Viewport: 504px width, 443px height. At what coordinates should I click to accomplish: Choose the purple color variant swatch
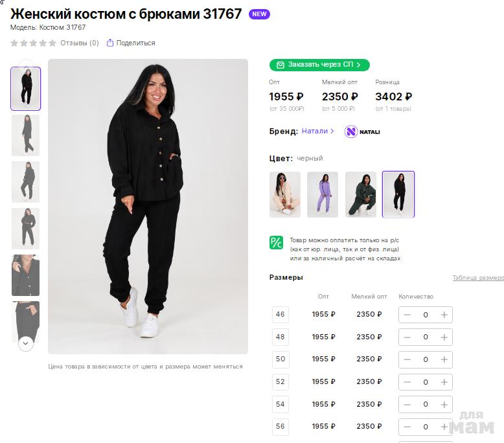tap(323, 194)
